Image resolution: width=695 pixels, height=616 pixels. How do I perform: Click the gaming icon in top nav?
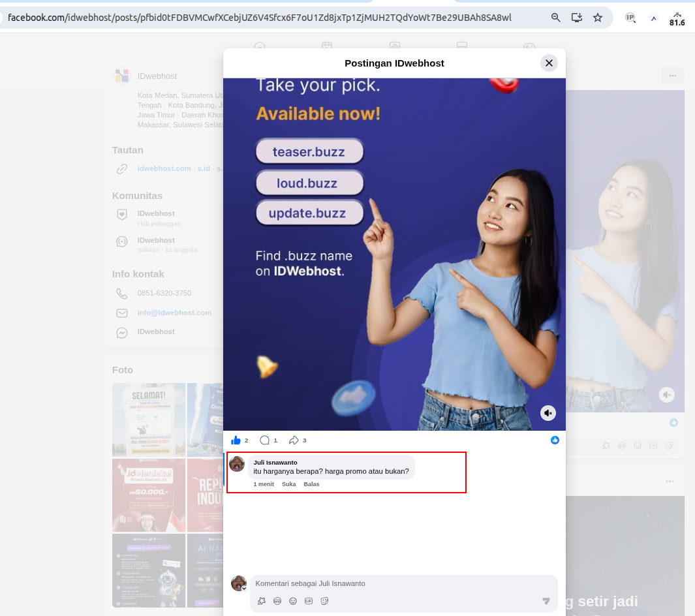tap(529, 45)
